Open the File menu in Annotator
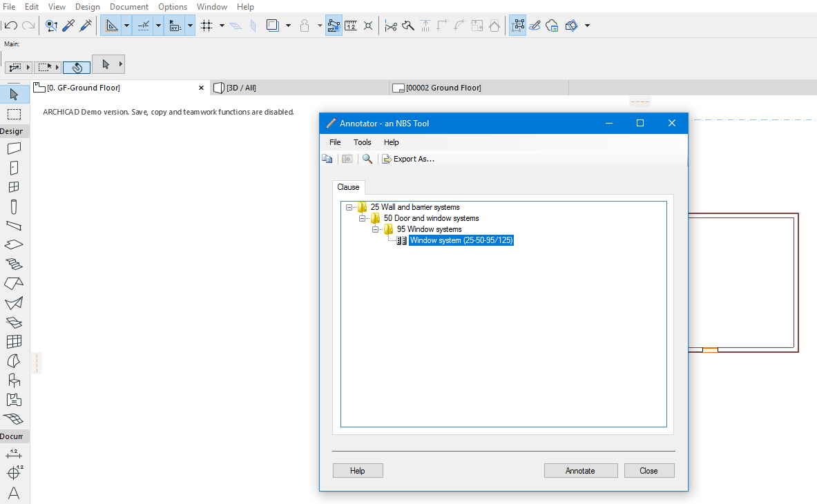 (335, 142)
